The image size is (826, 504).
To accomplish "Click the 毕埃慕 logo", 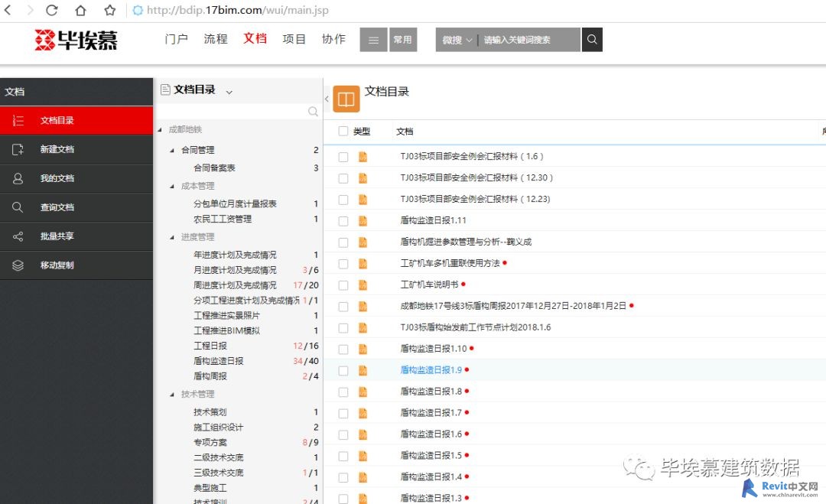I will [76, 40].
